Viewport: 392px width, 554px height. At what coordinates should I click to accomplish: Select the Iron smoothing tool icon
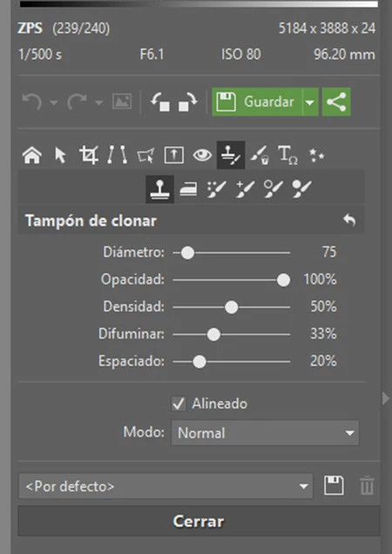click(x=188, y=189)
